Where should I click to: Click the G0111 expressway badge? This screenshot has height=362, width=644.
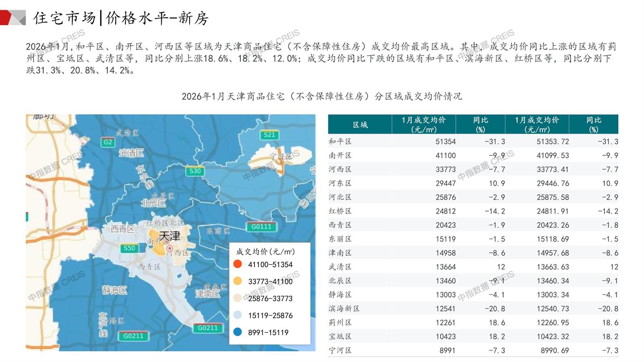(261, 227)
